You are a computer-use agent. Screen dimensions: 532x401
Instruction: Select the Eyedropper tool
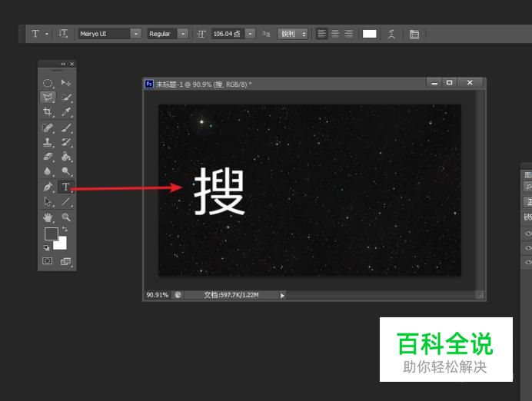point(66,112)
